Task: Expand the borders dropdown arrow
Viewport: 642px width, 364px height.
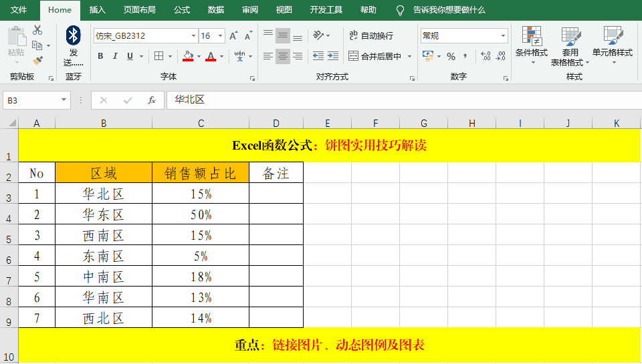Action: (170, 57)
